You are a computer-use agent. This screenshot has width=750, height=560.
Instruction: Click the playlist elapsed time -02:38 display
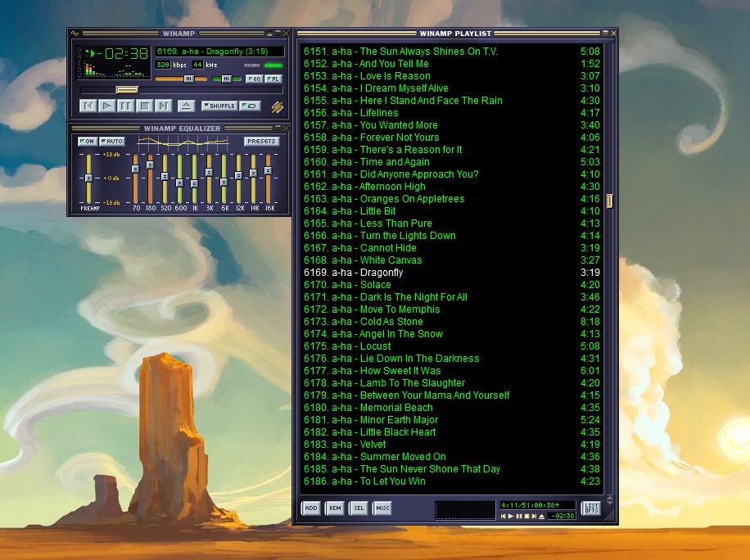[562, 516]
